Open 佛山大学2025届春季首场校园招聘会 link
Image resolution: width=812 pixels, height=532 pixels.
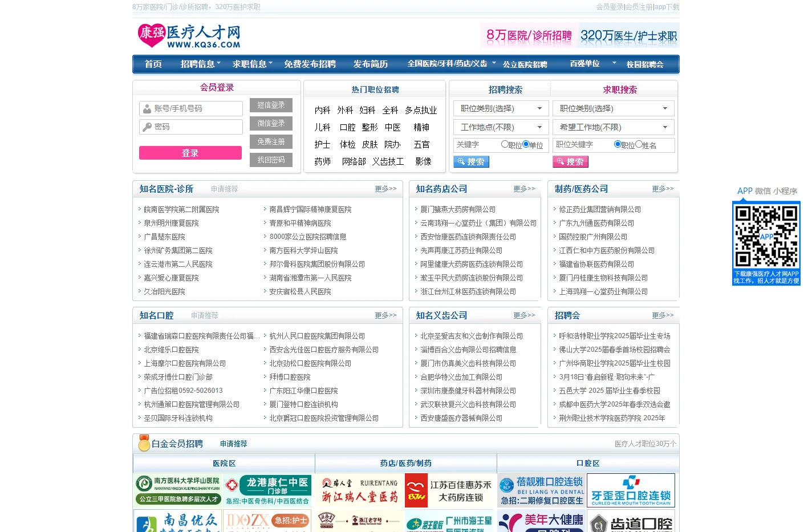[x=615, y=350]
